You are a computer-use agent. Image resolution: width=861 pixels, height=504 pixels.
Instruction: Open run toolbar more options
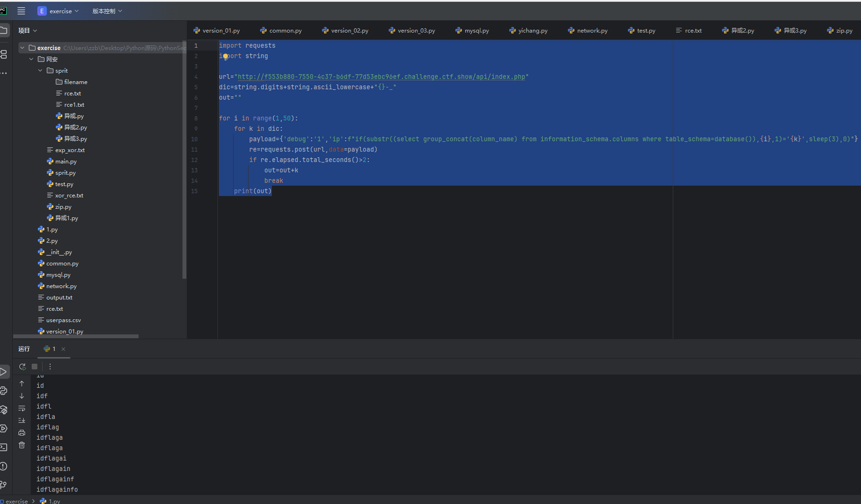[x=50, y=367]
